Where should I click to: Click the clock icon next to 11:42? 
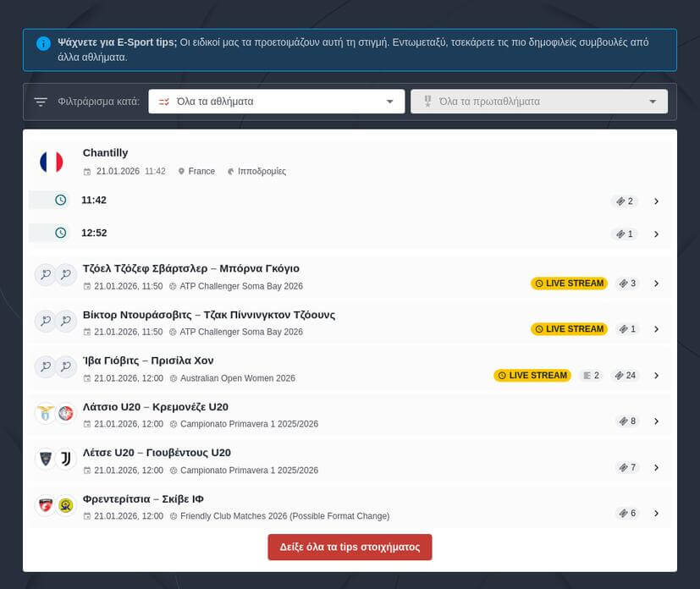pos(60,201)
